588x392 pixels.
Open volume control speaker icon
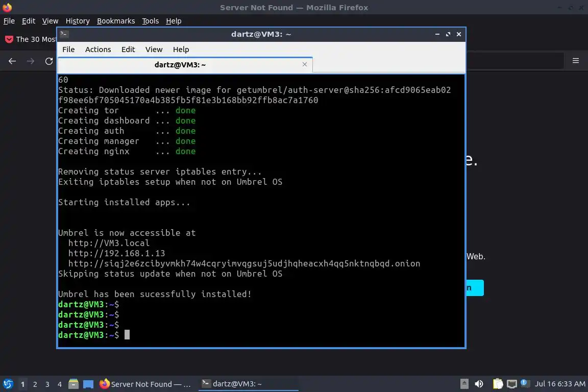(x=479, y=384)
